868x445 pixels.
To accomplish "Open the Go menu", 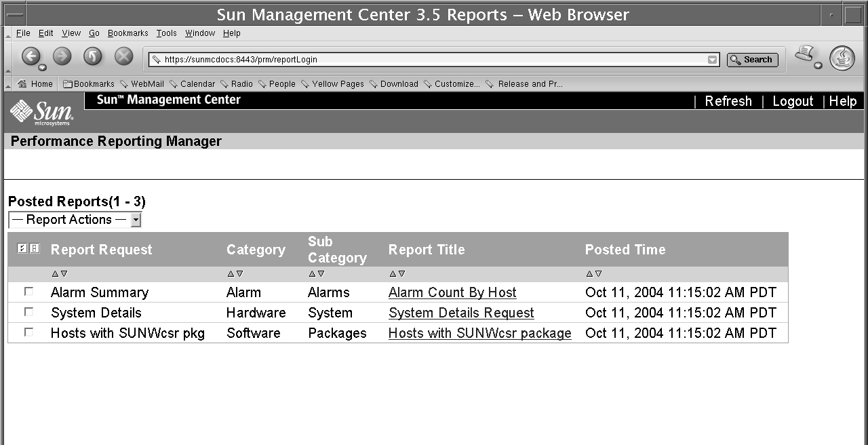I will click(94, 33).
